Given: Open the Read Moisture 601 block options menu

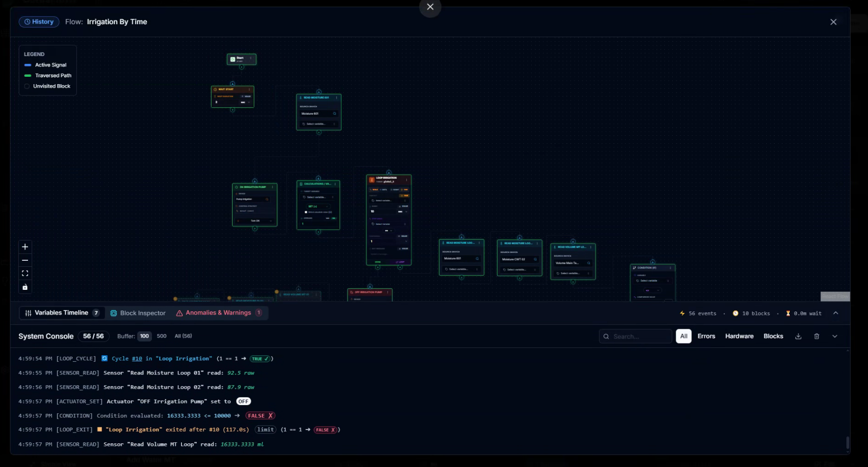Looking at the screenshot, I should tap(336, 97).
